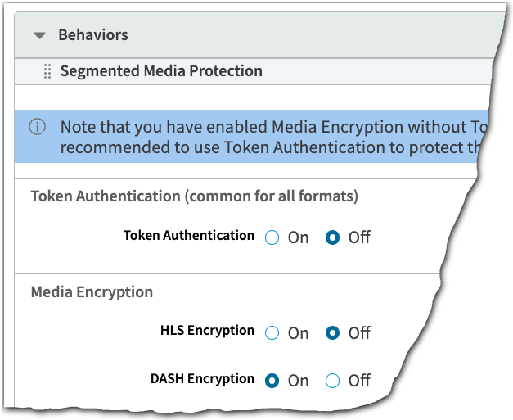This screenshot has width=513, height=420.
Task: Turn on HLS Encryption radio button
Action: (x=273, y=333)
